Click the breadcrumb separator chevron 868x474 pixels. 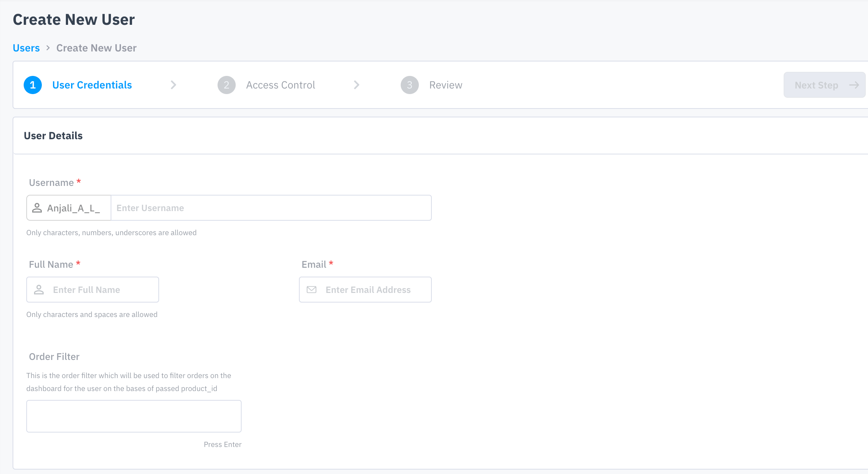click(x=48, y=48)
